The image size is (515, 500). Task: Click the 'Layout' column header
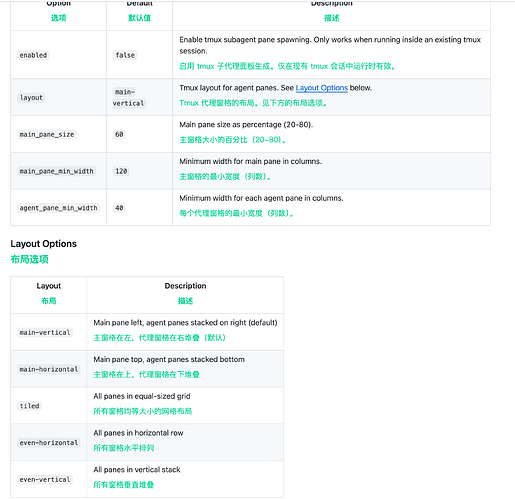tap(49, 286)
